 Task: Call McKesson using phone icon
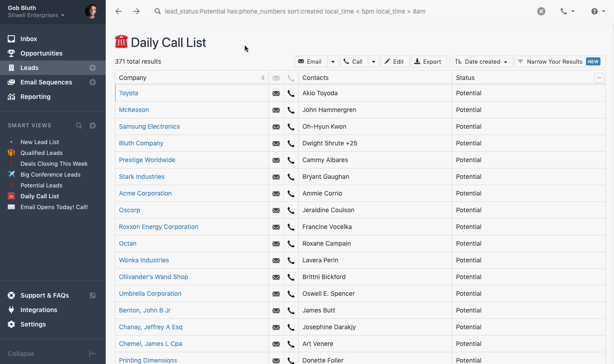[291, 110]
